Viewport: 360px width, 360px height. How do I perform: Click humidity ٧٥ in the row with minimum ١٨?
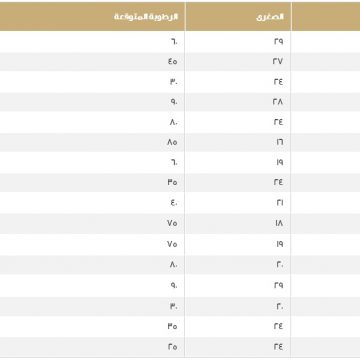[172, 223]
